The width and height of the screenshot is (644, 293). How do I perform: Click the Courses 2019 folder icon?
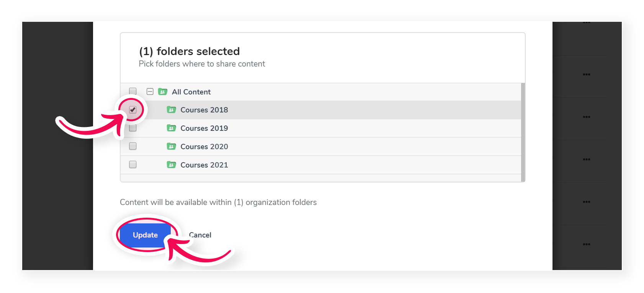click(171, 128)
